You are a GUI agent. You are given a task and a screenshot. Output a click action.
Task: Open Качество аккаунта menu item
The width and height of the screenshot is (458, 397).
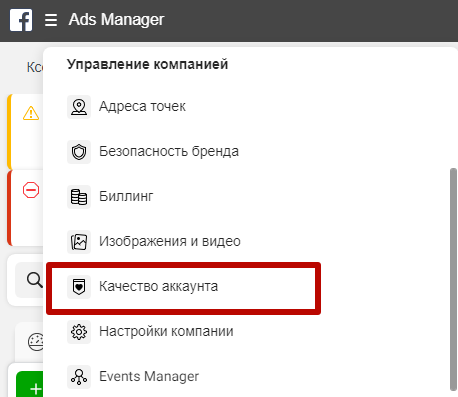[158, 286]
